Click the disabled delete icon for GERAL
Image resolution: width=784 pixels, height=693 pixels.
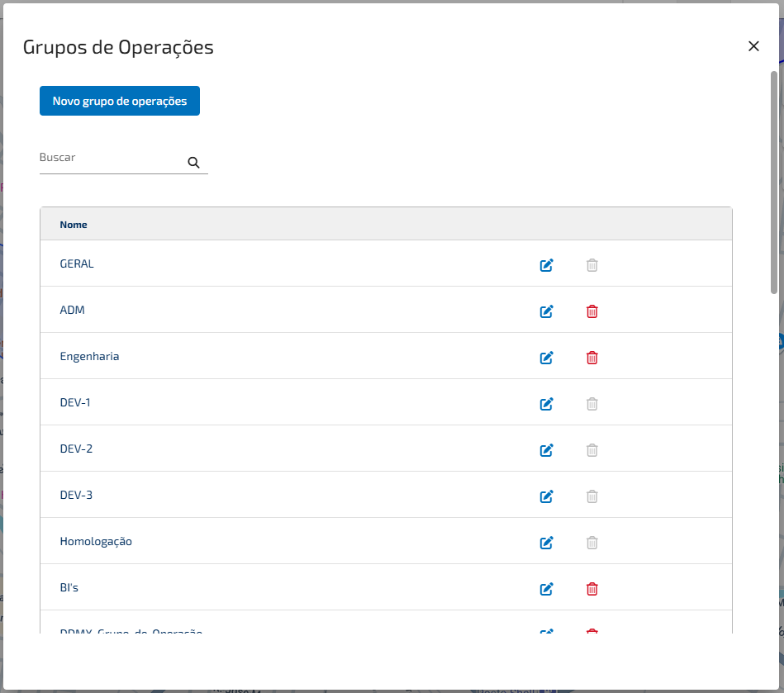coord(592,265)
